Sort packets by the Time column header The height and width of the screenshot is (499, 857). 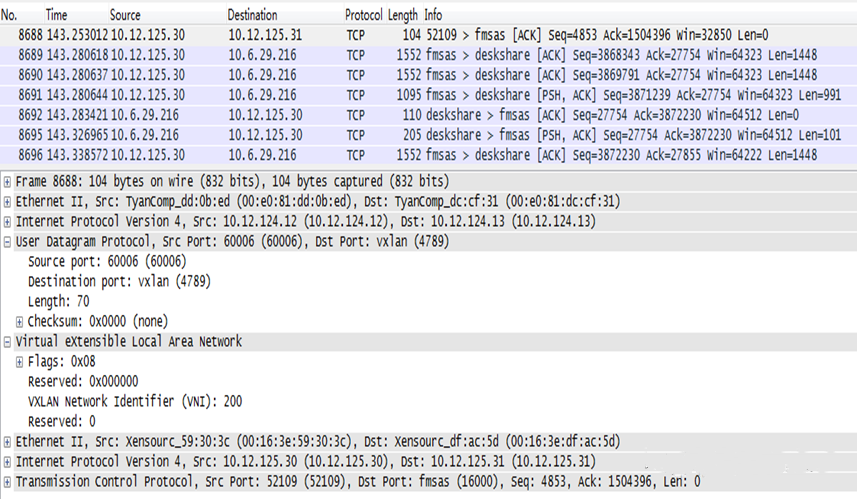(x=56, y=15)
